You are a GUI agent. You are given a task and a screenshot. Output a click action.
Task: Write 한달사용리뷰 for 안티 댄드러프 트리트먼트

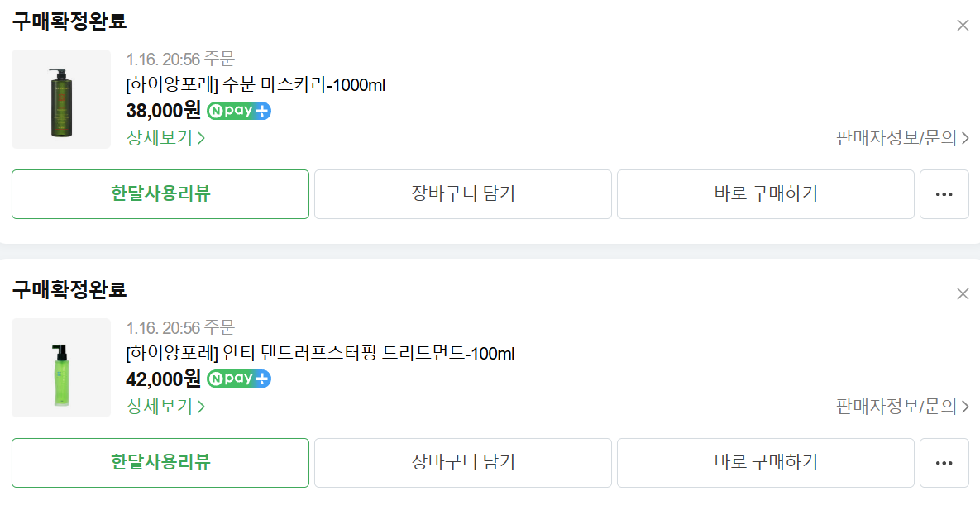click(x=160, y=463)
